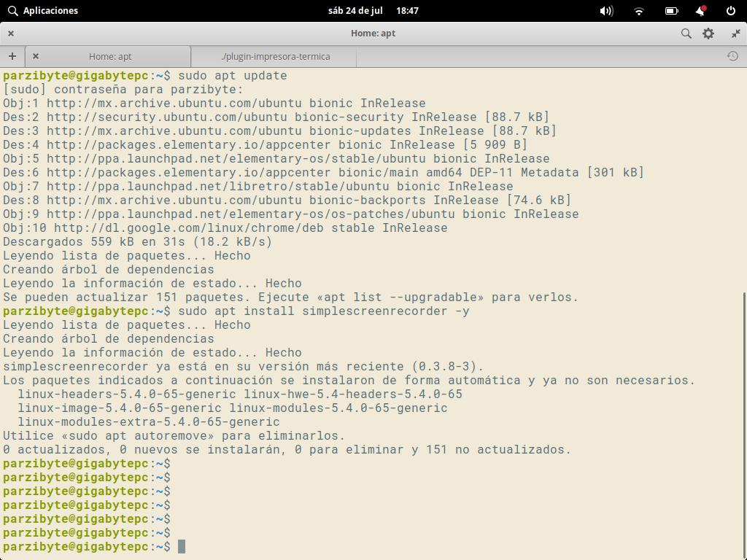Click the Obj:10 dl.google.com chrome line
The image size is (747, 560).
225,227
